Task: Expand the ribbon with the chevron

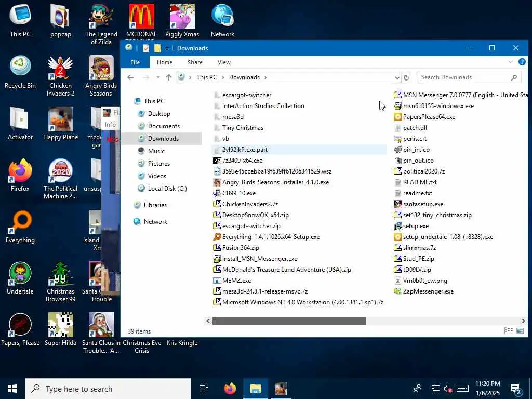Action: [x=510, y=62]
